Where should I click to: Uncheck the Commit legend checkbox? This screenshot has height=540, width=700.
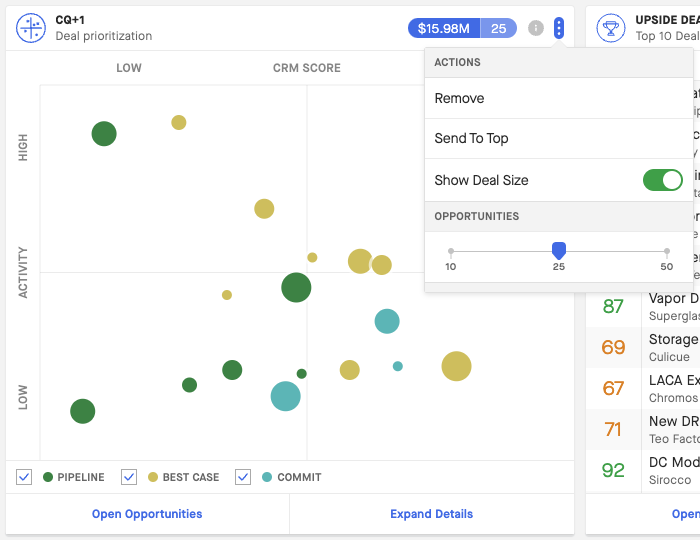coord(243,477)
